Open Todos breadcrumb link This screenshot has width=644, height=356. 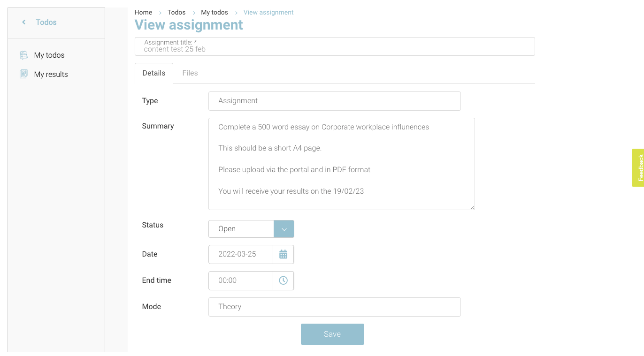[176, 12]
